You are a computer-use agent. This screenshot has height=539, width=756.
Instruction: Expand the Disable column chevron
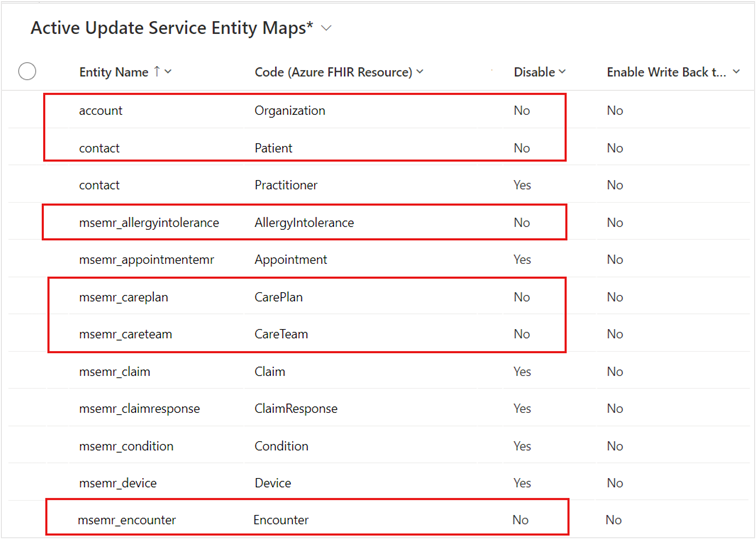pyautogui.click(x=562, y=72)
